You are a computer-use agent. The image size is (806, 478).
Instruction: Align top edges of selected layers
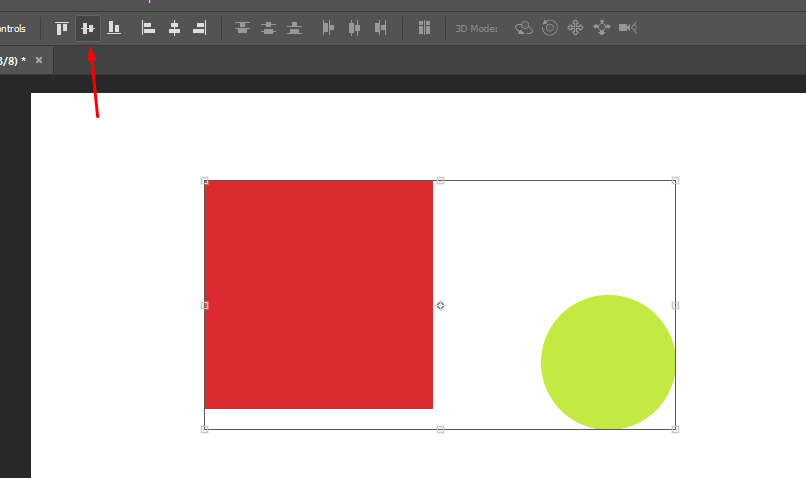(62, 28)
